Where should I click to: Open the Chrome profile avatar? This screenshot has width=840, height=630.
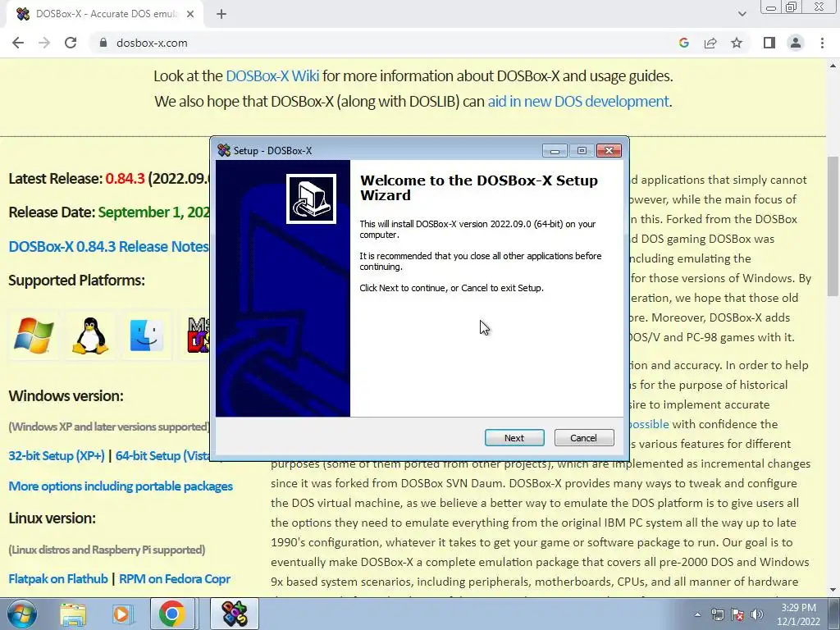point(796,43)
